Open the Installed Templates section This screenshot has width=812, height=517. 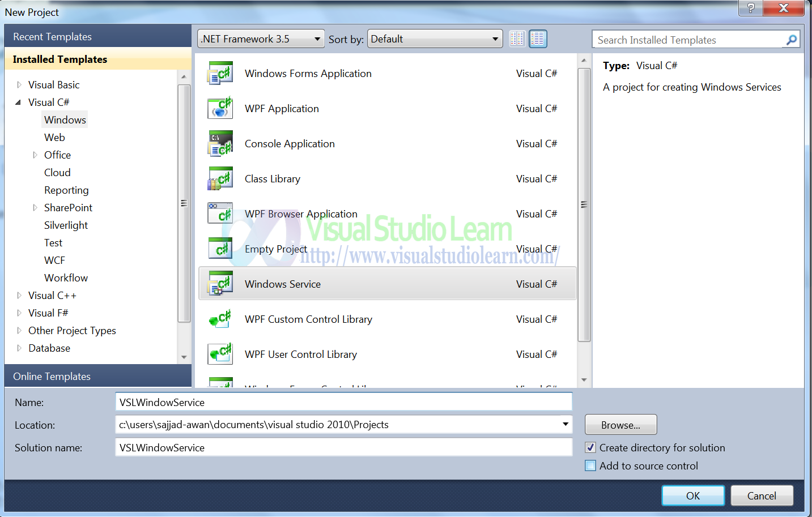click(97, 59)
